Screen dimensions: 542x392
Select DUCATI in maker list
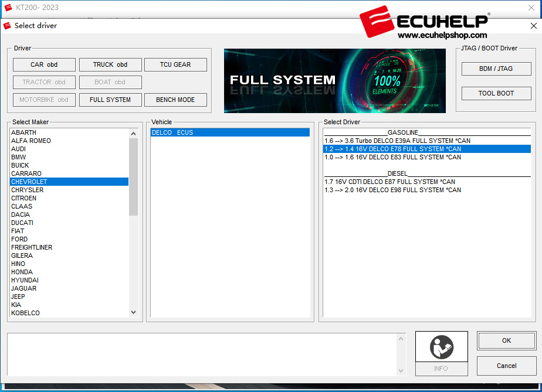(69, 223)
